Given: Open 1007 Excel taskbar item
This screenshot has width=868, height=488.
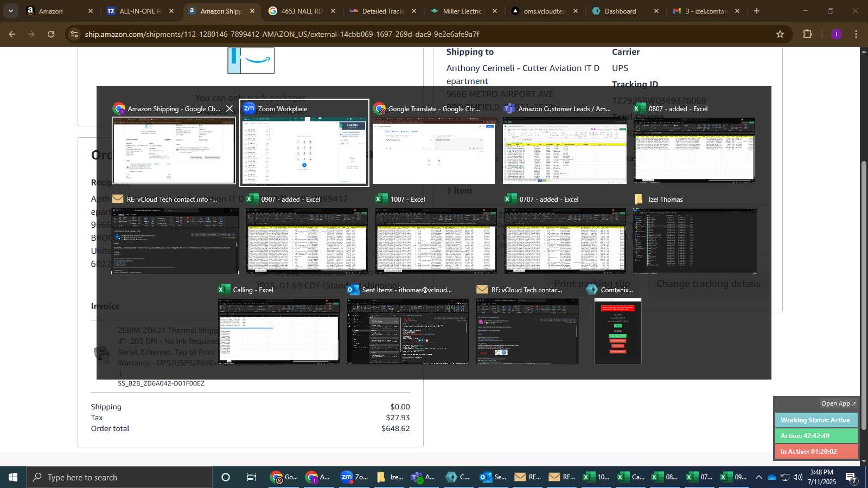Looking at the screenshot, I should (x=597, y=477).
